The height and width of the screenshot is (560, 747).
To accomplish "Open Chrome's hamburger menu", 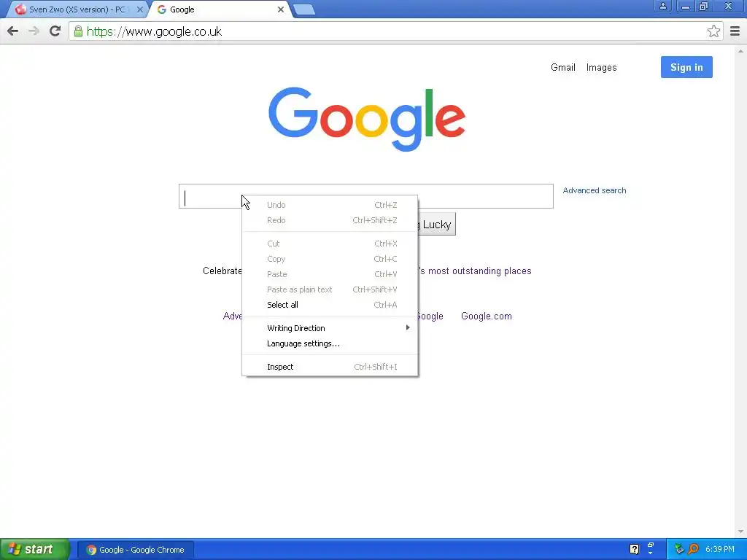I will (x=735, y=31).
